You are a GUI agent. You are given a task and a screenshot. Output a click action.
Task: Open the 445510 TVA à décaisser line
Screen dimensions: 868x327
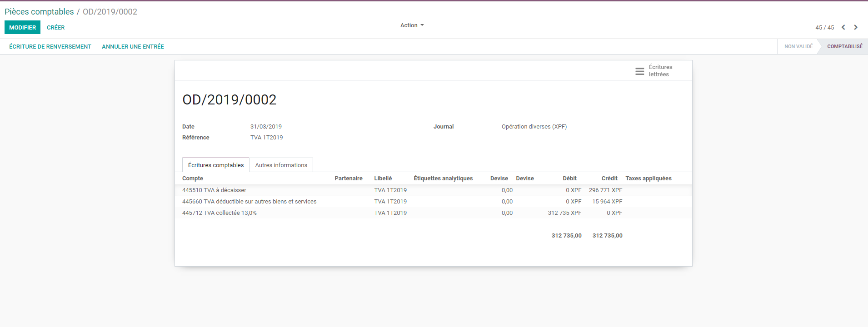click(x=214, y=190)
